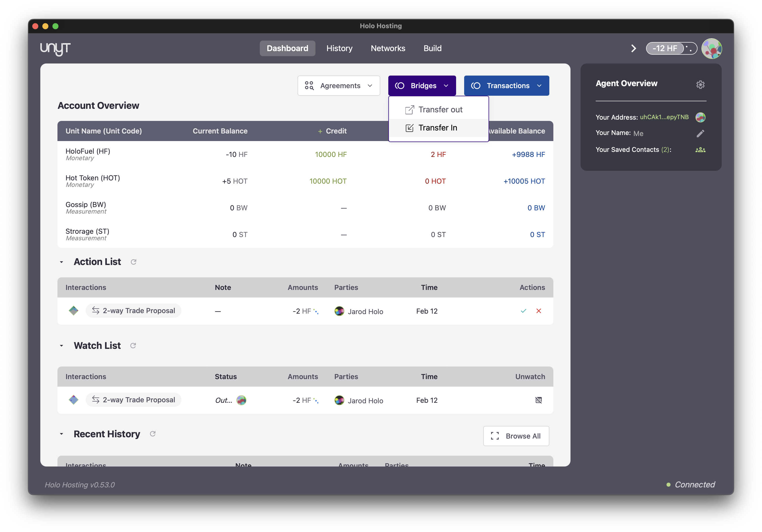
Task: Refresh the Watch List
Action: pos(133,346)
